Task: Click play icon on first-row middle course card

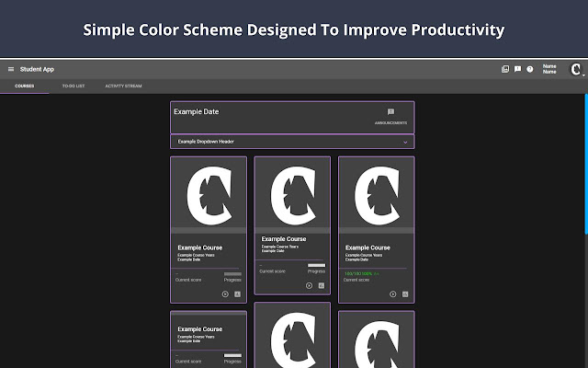Action: (309, 285)
